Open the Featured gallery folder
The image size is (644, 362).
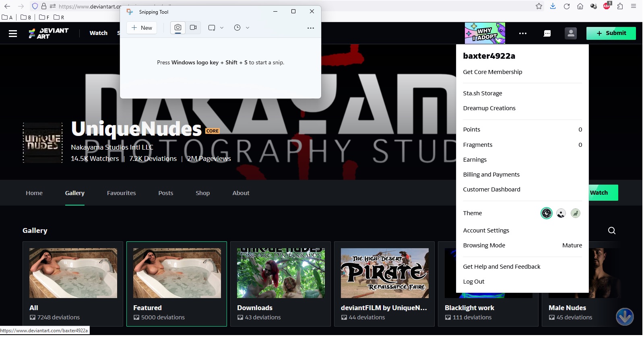(x=177, y=284)
